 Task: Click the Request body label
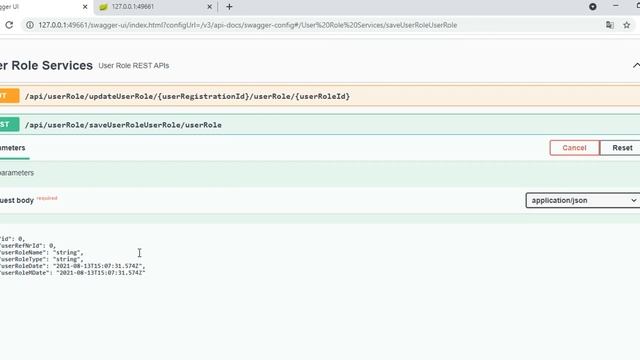pos(17,200)
